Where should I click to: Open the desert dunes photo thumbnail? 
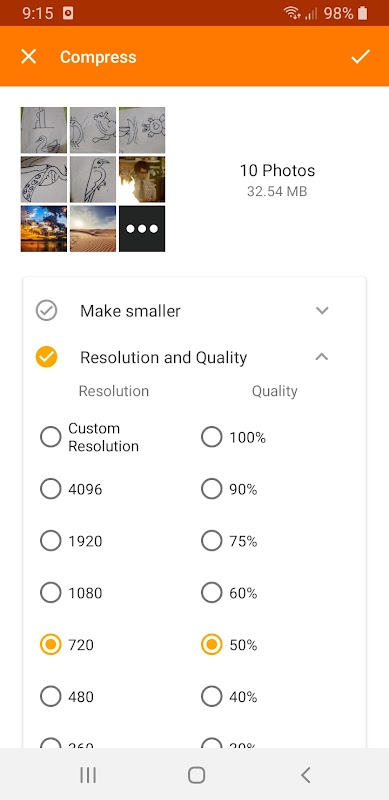[93, 229]
